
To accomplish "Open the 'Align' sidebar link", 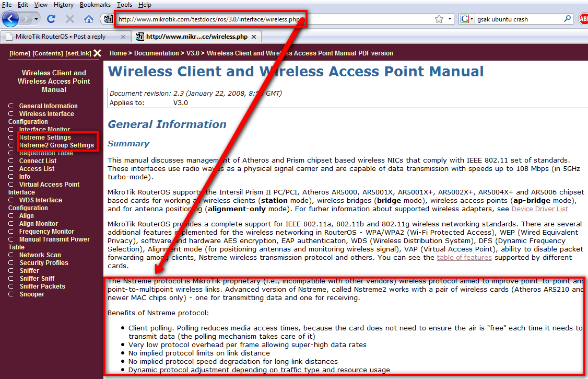I will 26,216.
